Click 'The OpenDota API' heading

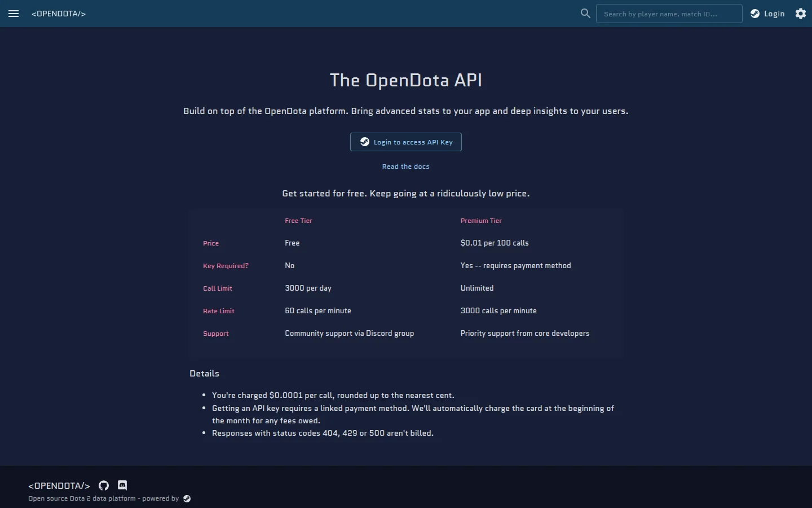pos(406,80)
